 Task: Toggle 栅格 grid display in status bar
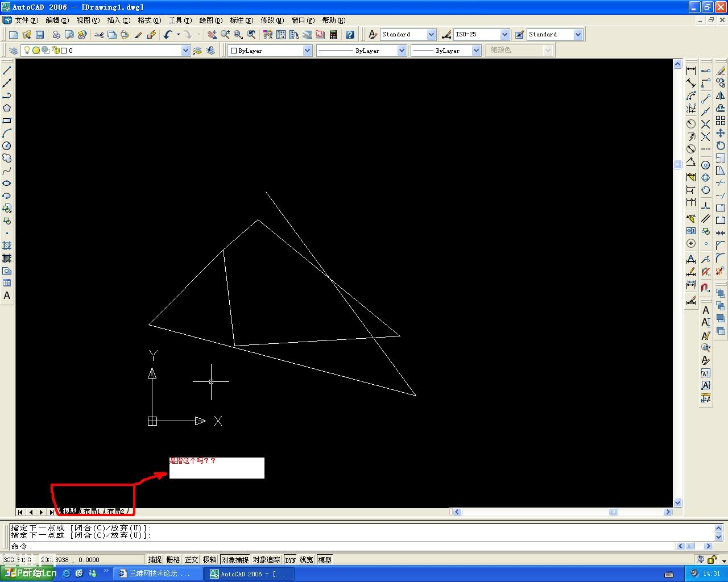tap(173, 560)
